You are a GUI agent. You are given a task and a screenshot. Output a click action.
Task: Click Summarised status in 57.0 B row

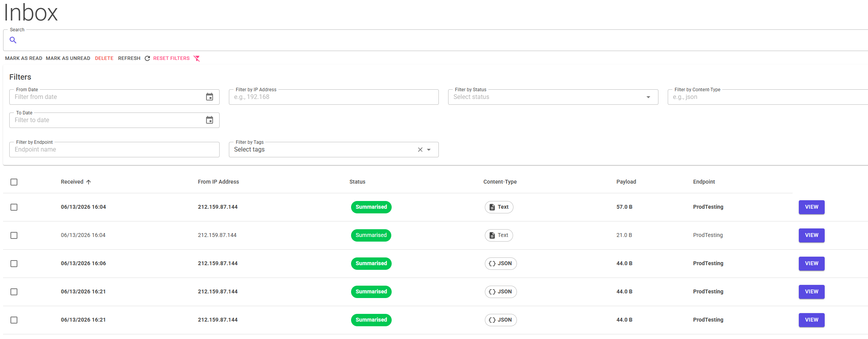pos(371,207)
